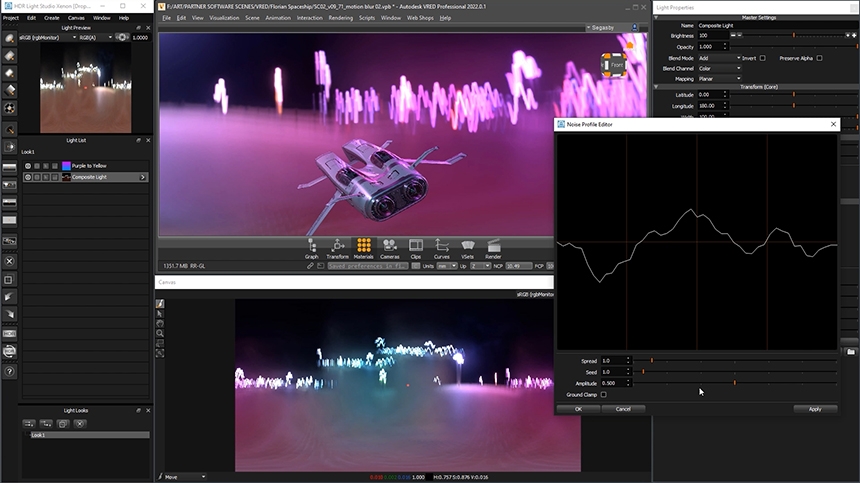The height and width of the screenshot is (483, 860).
Task: Open the Transform module in VRED toolbar
Action: tap(337, 248)
